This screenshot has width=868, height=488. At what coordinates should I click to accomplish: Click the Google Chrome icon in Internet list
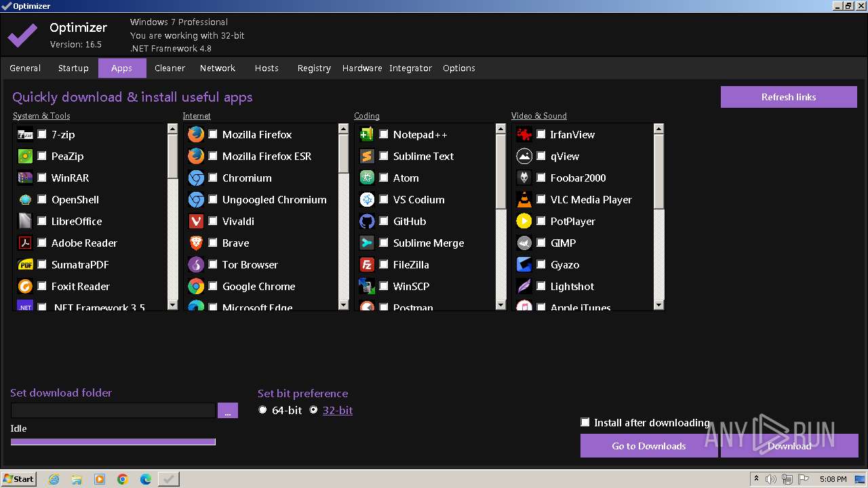[x=196, y=286]
